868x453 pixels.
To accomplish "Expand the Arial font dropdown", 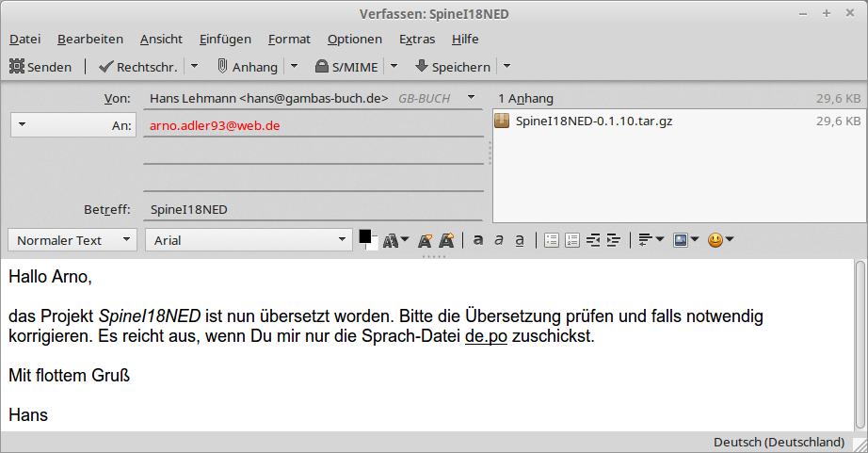I will [x=248, y=240].
